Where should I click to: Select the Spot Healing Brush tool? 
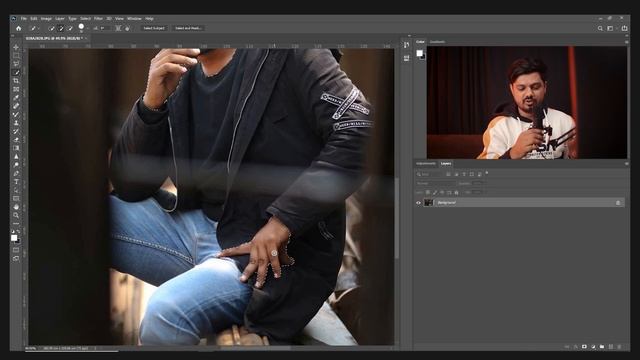click(x=16, y=106)
